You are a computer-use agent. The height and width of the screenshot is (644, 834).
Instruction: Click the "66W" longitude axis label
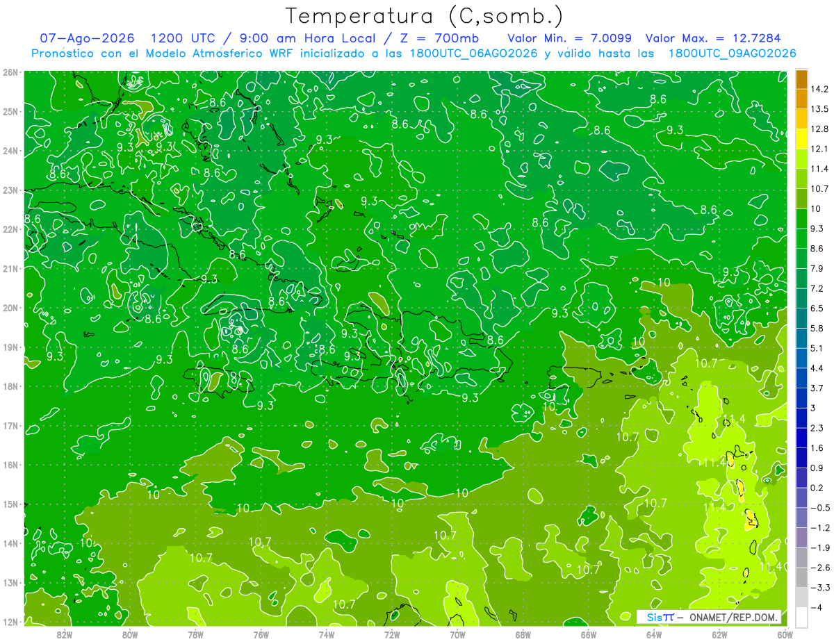[x=589, y=634]
